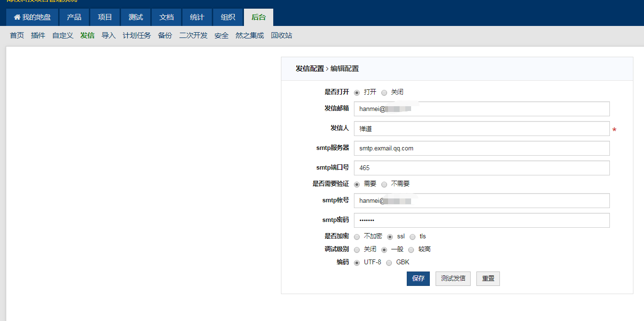
Task: Click the smtp服务器 input field
Action: 481,148
